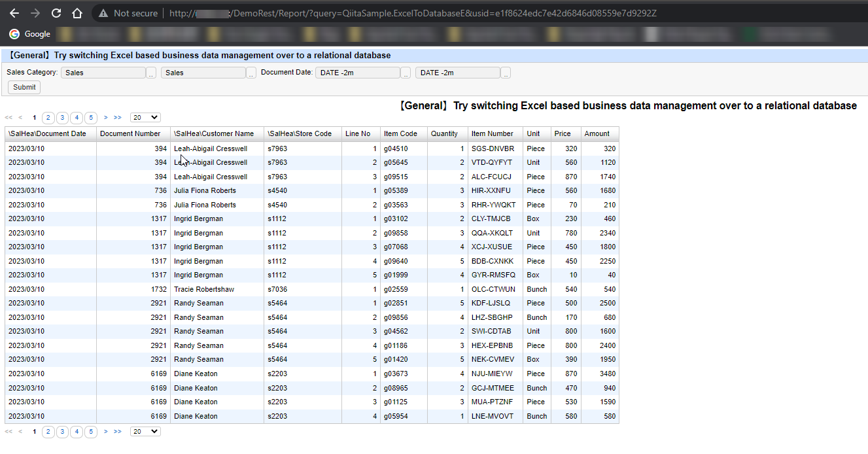Click next page arrow in bottom pager

106,432
